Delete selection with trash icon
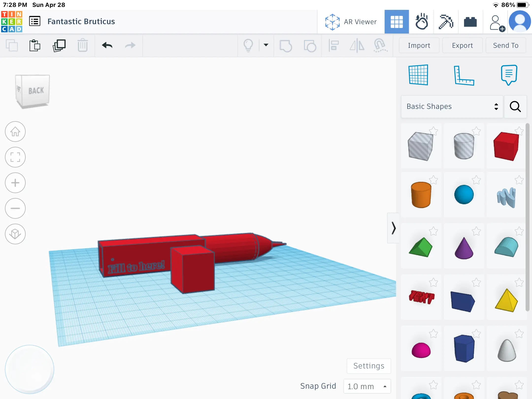Viewport: 532px width, 399px height. click(x=83, y=45)
